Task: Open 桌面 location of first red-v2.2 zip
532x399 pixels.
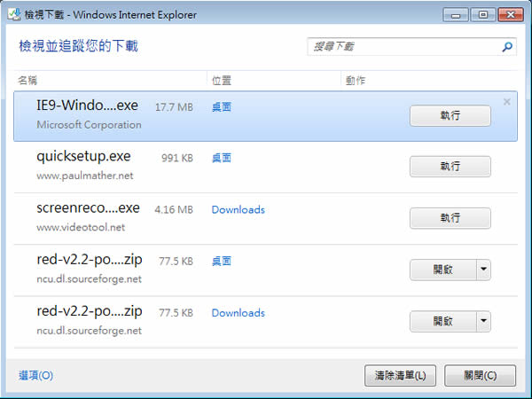Action: (222, 262)
